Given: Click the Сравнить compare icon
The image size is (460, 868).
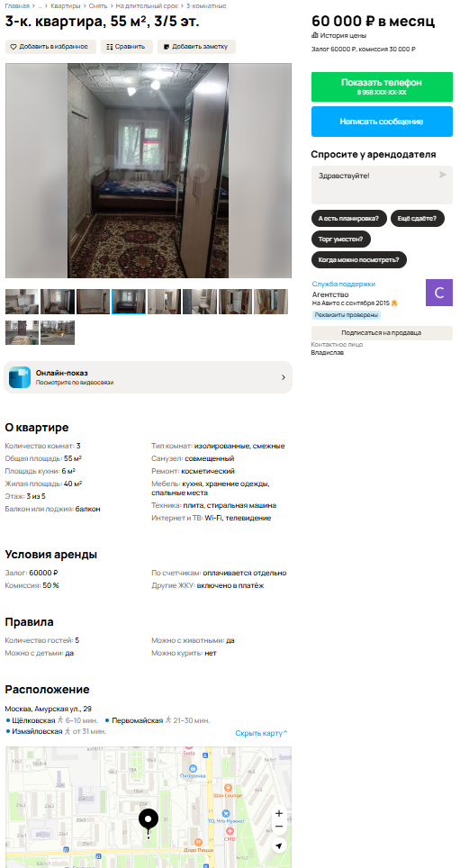Looking at the screenshot, I should coord(110,47).
